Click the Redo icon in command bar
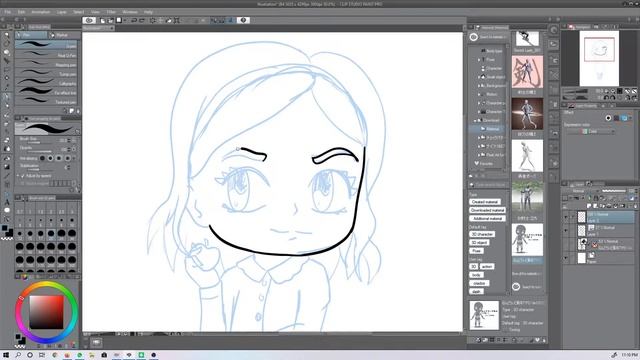The width and height of the screenshot is (640, 360). (x=142, y=20)
